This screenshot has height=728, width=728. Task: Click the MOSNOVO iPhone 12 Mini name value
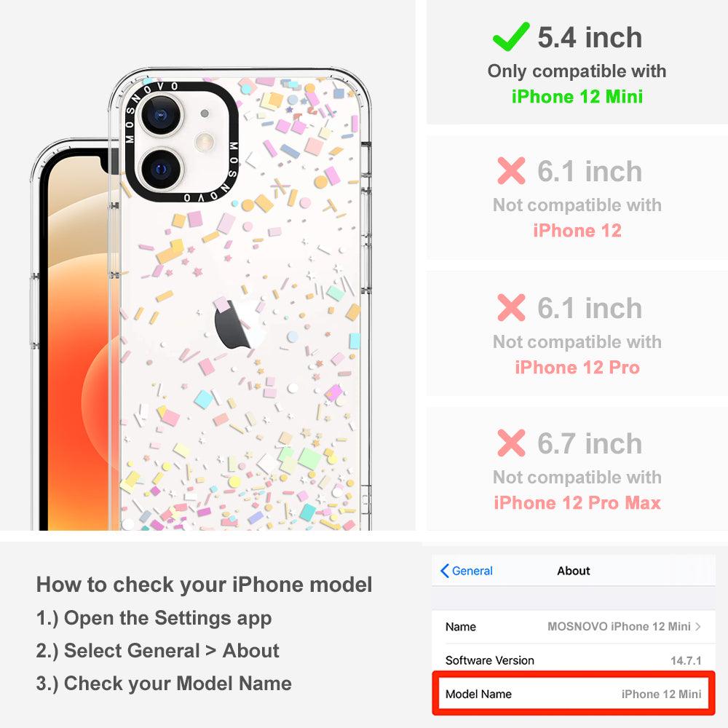619,626
